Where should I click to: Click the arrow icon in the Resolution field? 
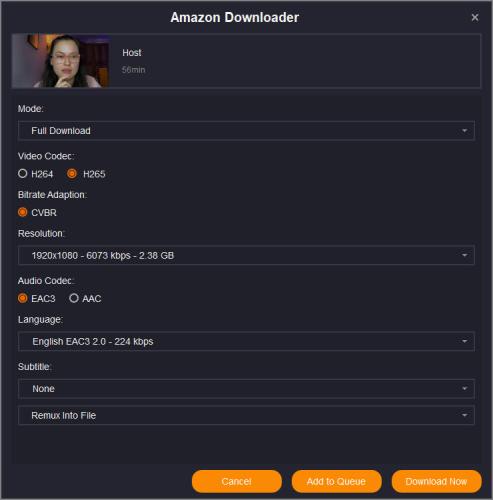464,255
